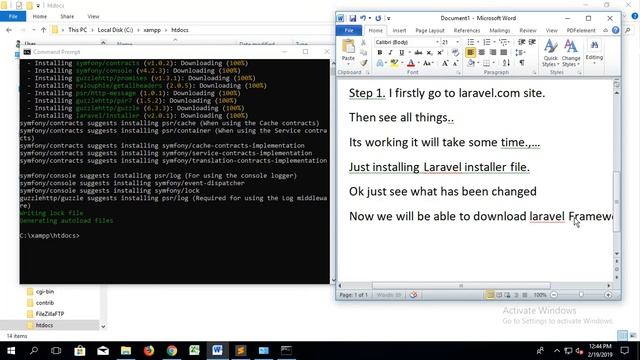The height and width of the screenshot is (360, 640).
Task: Select Justify alignment
Action: pos(504,52)
